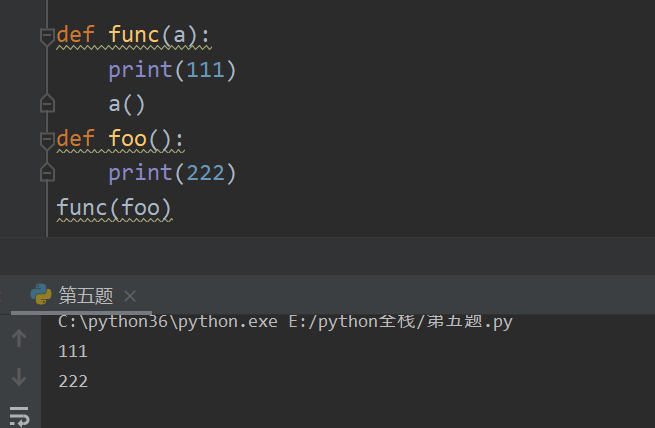Close the 第五题 run tab
Viewport: 655px width, 428px height.
[130, 295]
